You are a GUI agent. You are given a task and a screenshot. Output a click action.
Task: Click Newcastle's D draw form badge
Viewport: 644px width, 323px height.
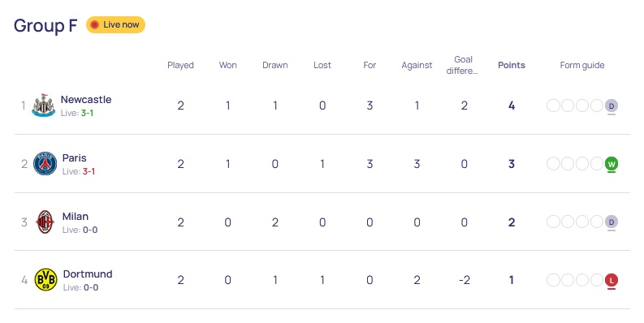[x=612, y=106]
